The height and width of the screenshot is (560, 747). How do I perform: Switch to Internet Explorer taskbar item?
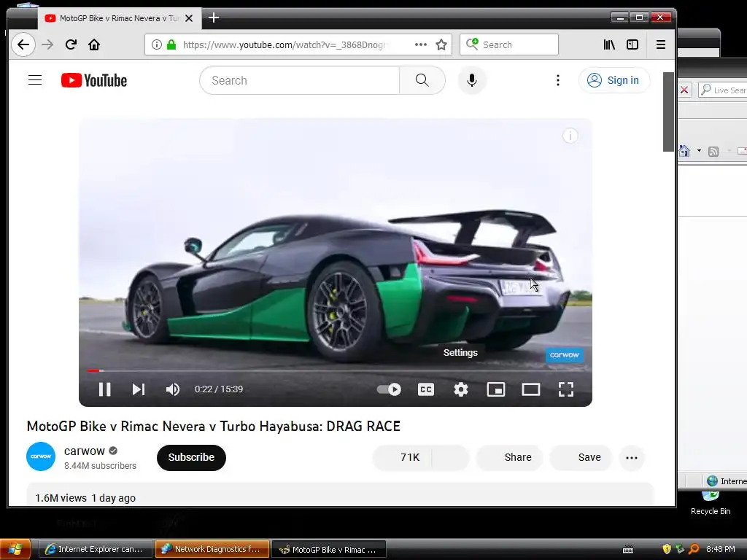(94, 549)
